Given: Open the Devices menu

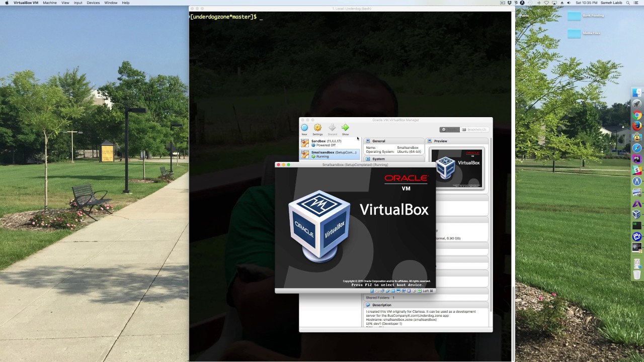Looking at the screenshot, I should coord(93,3).
